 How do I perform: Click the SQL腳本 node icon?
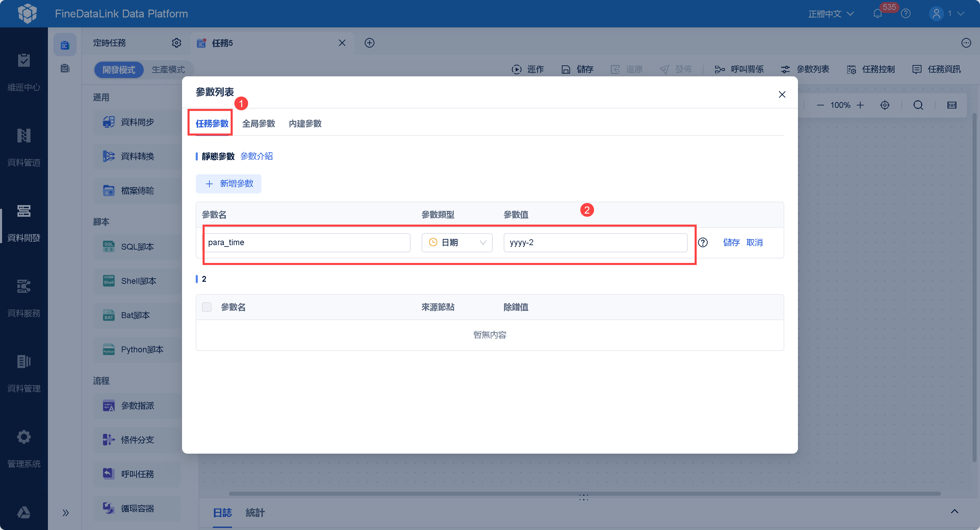[x=109, y=247]
